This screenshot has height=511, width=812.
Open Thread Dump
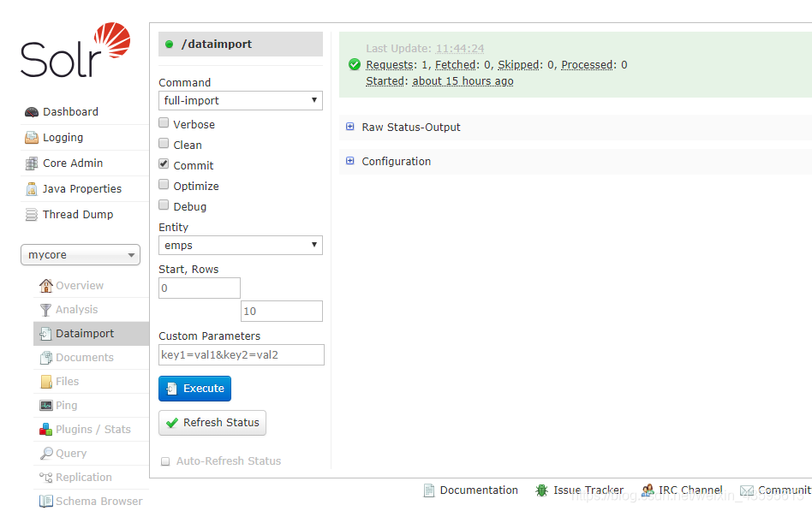click(x=78, y=214)
